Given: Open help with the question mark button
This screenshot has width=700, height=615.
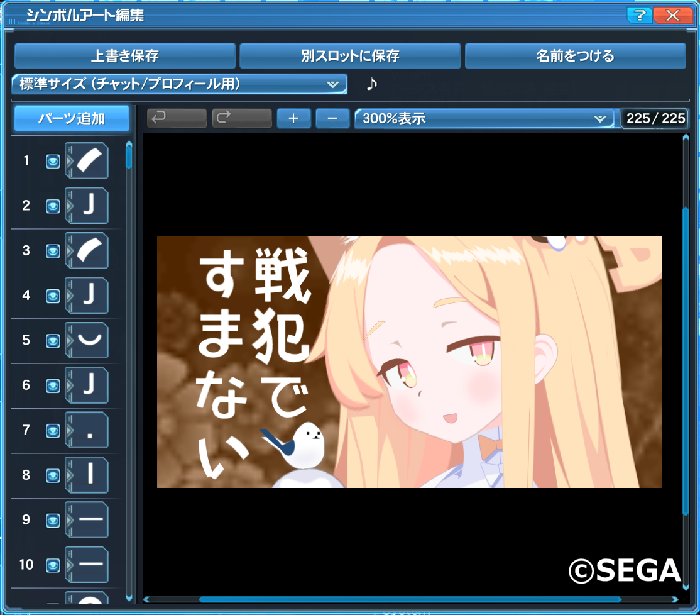Looking at the screenshot, I should pos(639,15).
